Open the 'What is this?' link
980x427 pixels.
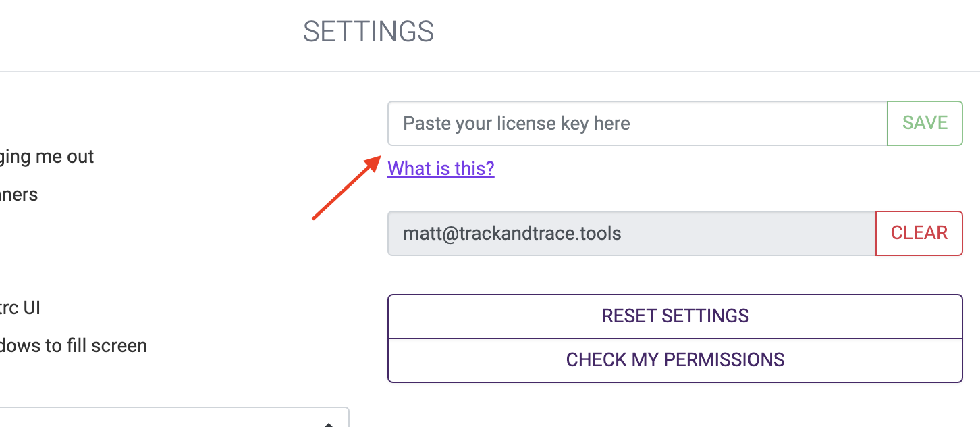[441, 168]
